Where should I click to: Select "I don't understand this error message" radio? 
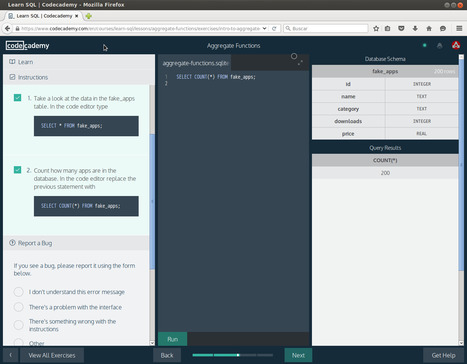tap(18, 292)
